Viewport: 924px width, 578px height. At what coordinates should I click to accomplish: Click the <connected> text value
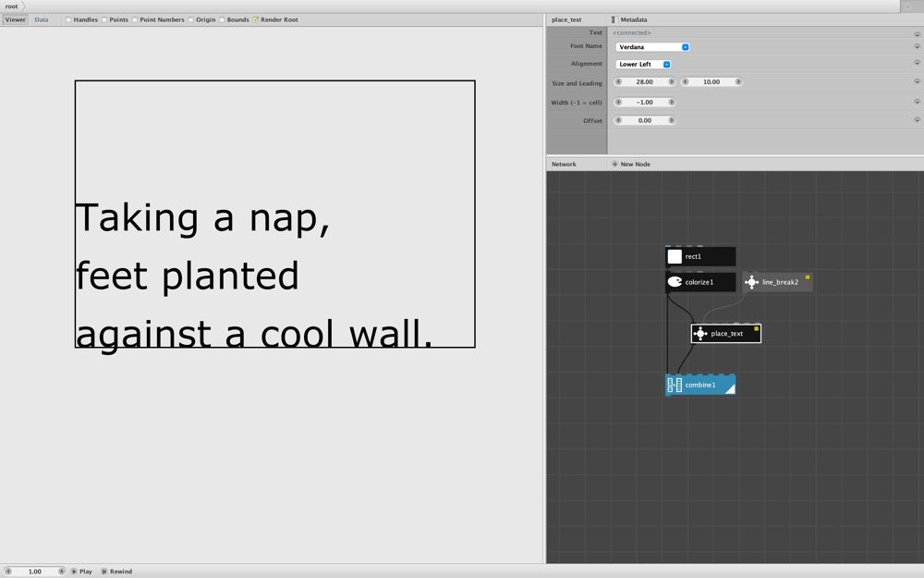pyautogui.click(x=632, y=33)
